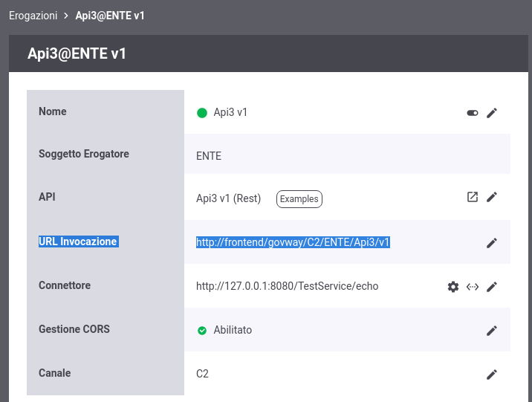Click the connector URL 127.0.0.1:8080/TestService/echo
Image resolution: width=532 pixels, height=402 pixels.
coord(287,286)
